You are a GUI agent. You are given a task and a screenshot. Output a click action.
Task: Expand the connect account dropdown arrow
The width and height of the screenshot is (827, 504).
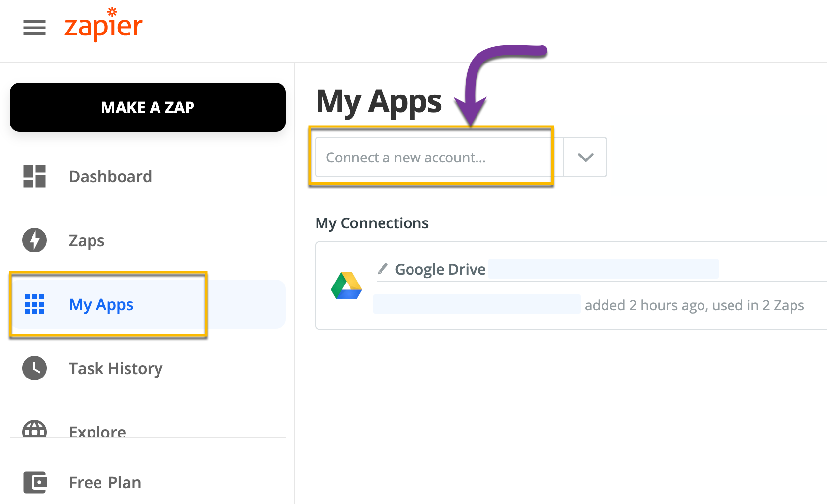tap(585, 157)
